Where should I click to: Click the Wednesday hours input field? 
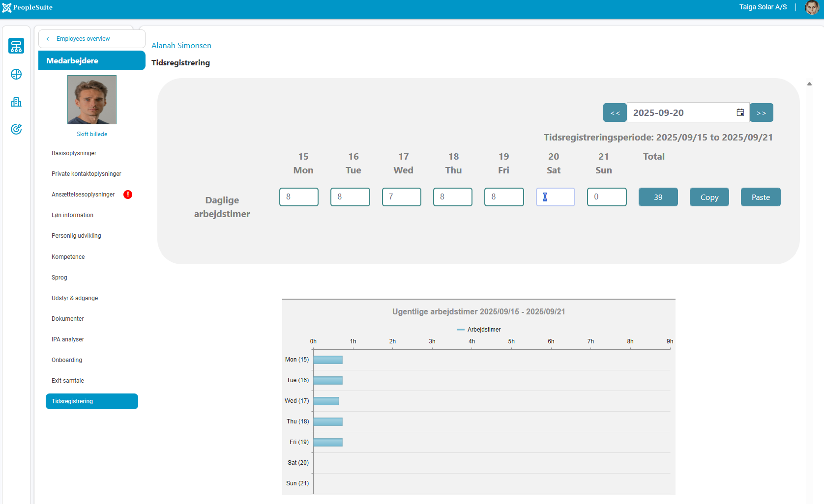pos(401,197)
